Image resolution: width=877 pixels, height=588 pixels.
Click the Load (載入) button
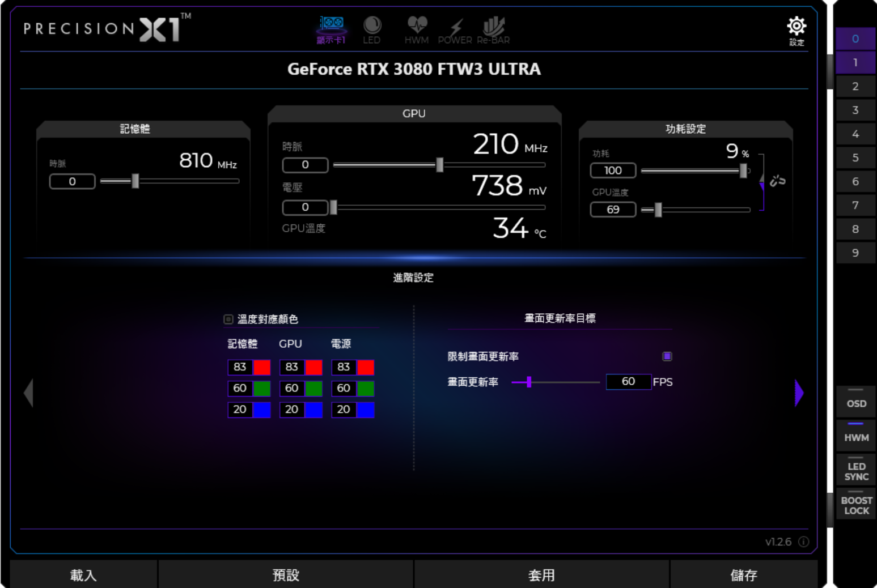[x=83, y=574]
